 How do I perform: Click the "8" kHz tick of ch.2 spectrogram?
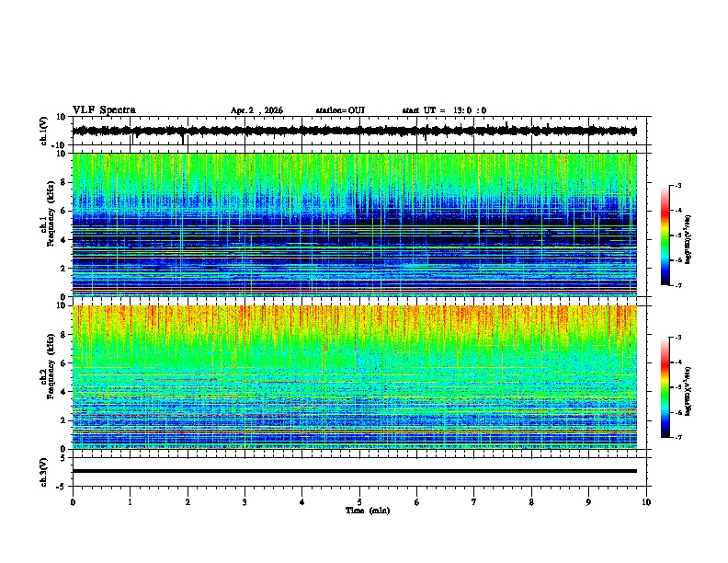63,335
